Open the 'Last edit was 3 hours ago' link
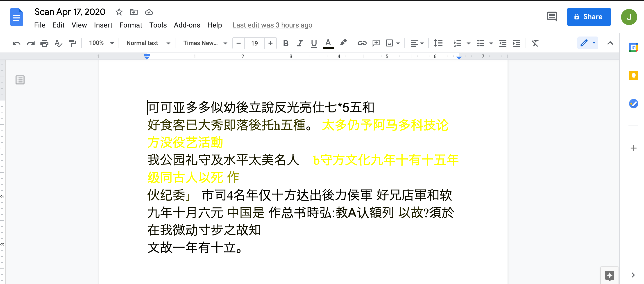644x284 pixels. [x=272, y=25]
